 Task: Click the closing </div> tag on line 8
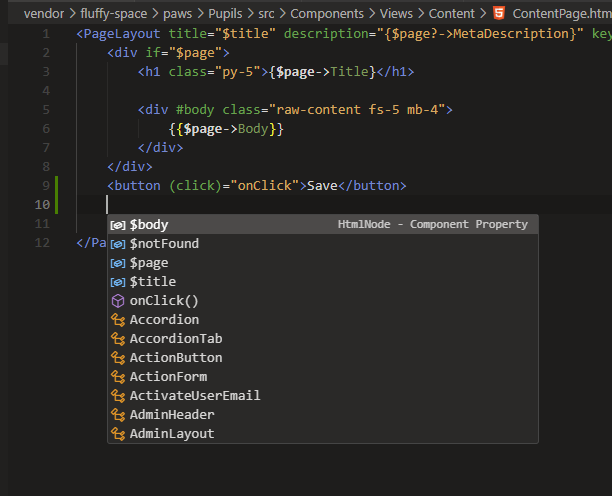click(x=130, y=167)
